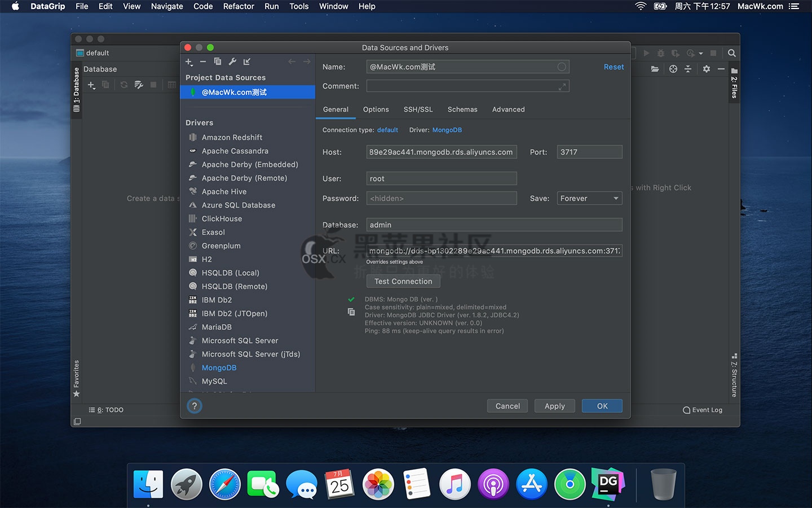Image resolution: width=812 pixels, height=508 pixels.
Task: Click the collapse all icon in Files toolbar
Action: point(688,69)
